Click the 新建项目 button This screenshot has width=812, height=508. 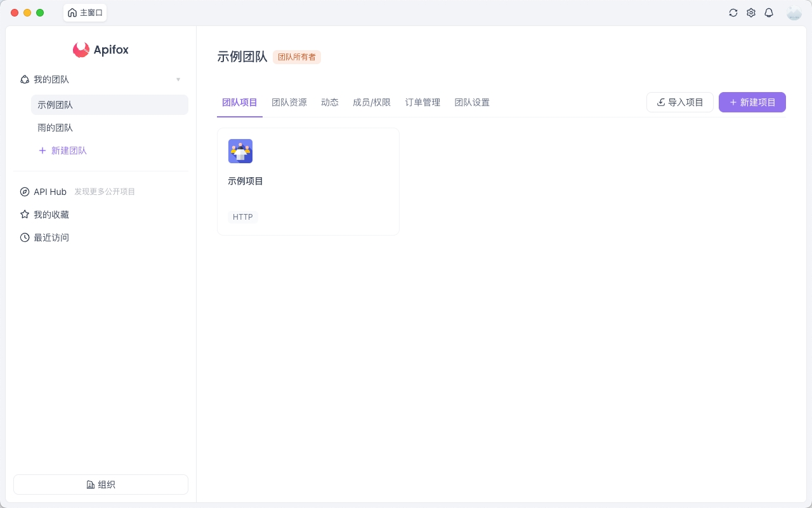752,102
